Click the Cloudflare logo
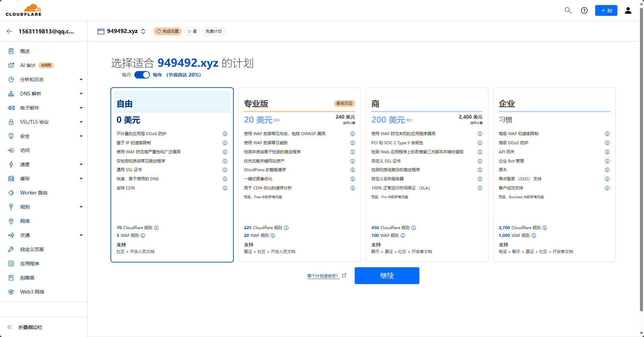Viewport: 644px width, 337px height. 24,10
